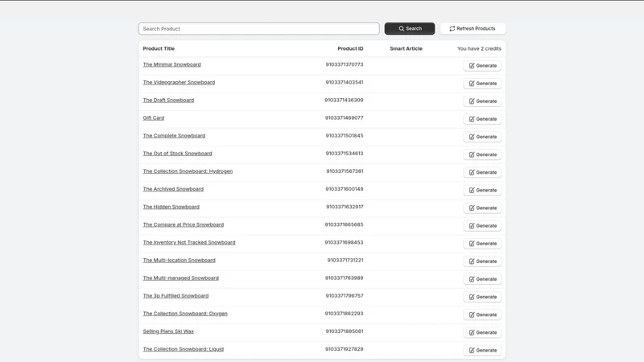Click product ID 9103371370773
644x362 pixels.
(x=345, y=64)
